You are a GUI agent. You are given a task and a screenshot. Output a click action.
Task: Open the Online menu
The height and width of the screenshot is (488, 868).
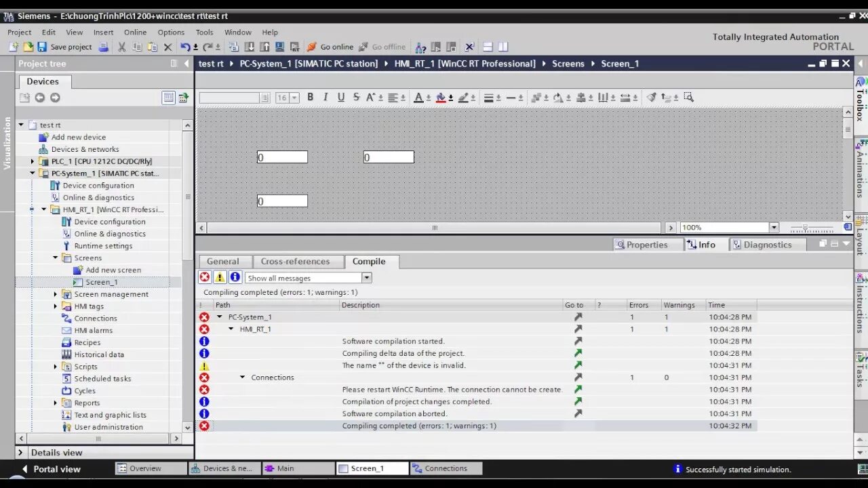point(135,32)
